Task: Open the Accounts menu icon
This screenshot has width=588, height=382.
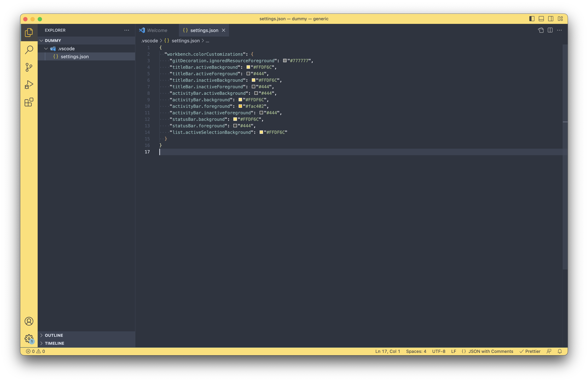Action: 29,321
